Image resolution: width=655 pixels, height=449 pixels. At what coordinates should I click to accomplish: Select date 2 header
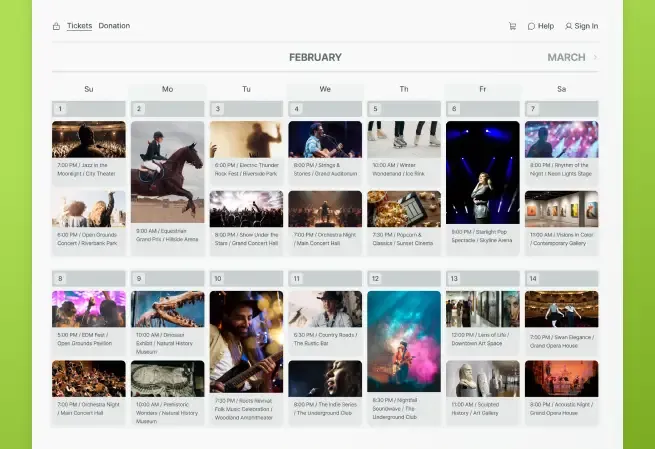(168, 109)
